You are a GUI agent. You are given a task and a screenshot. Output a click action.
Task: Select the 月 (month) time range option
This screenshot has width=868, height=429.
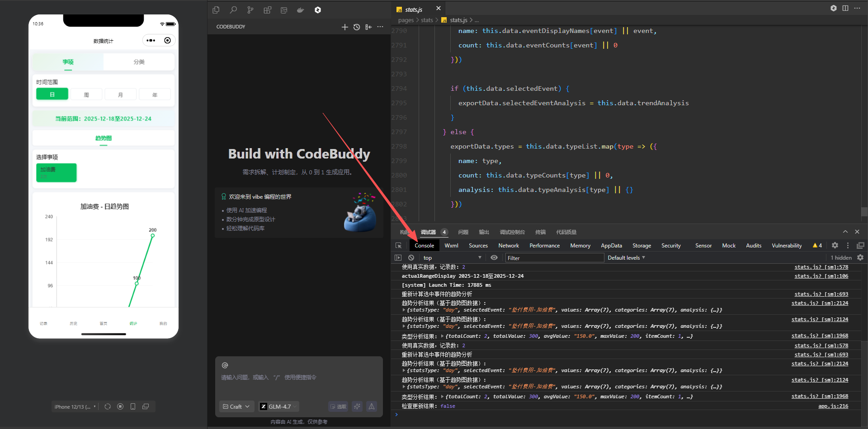coord(120,95)
